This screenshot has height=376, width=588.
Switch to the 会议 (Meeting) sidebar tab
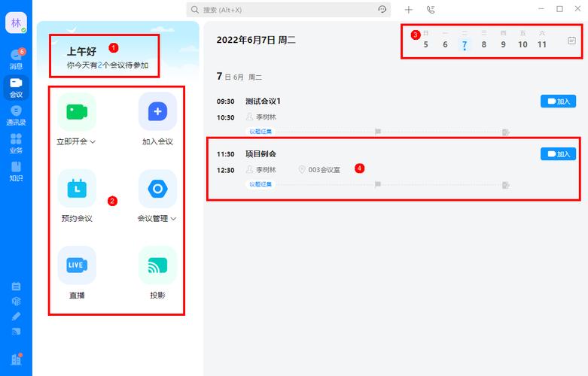[x=16, y=86]
